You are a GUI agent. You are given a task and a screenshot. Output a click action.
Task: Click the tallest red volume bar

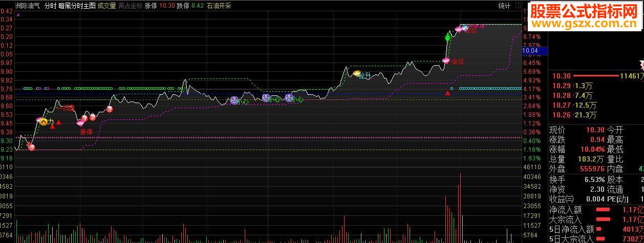pyautogui.click(x=460, y=208)
